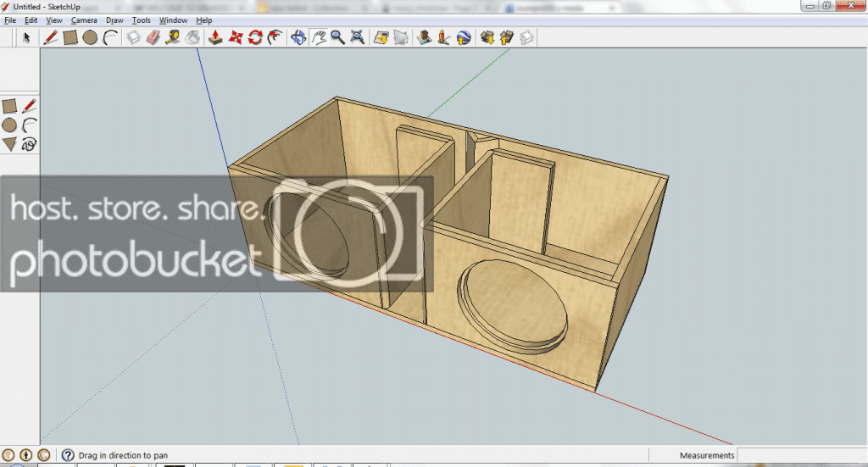Image resolution: width=868 pixels, height=467 pixels.
Task: Open the Window menu
Action: click(173, 20)
